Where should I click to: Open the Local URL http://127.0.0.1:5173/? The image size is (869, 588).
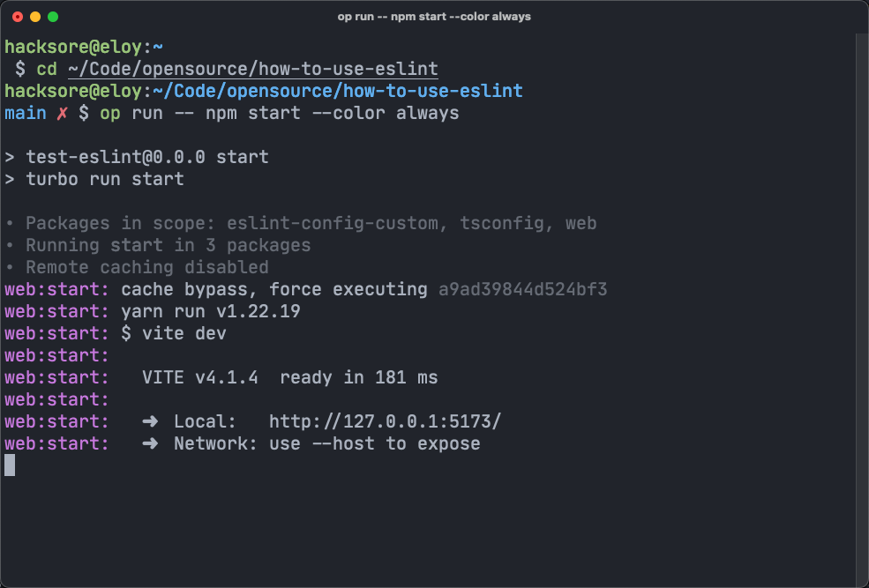[390, 421]
